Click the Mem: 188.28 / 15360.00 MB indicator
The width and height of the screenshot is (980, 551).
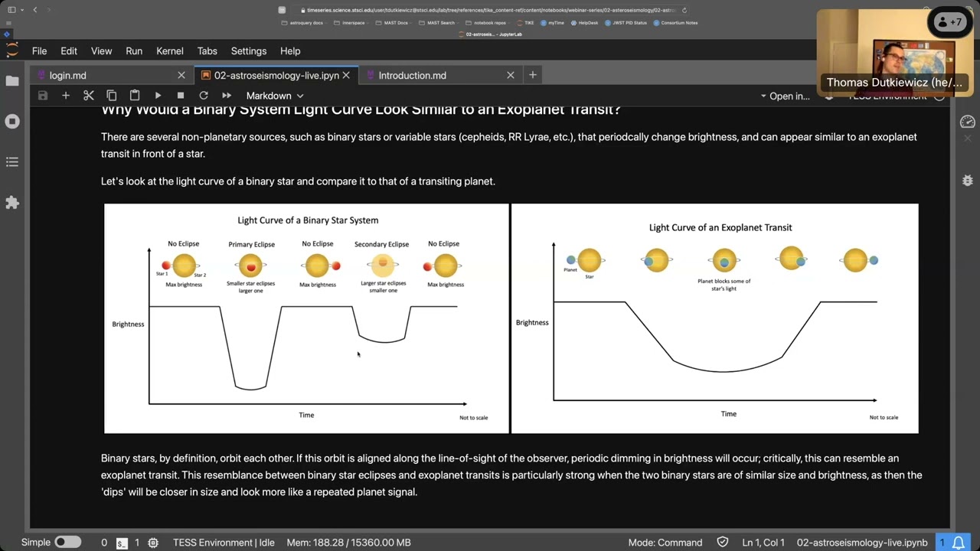pos(348,543)
